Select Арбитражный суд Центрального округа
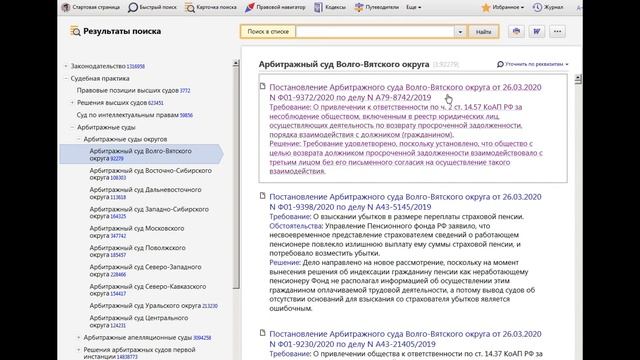 139,321
